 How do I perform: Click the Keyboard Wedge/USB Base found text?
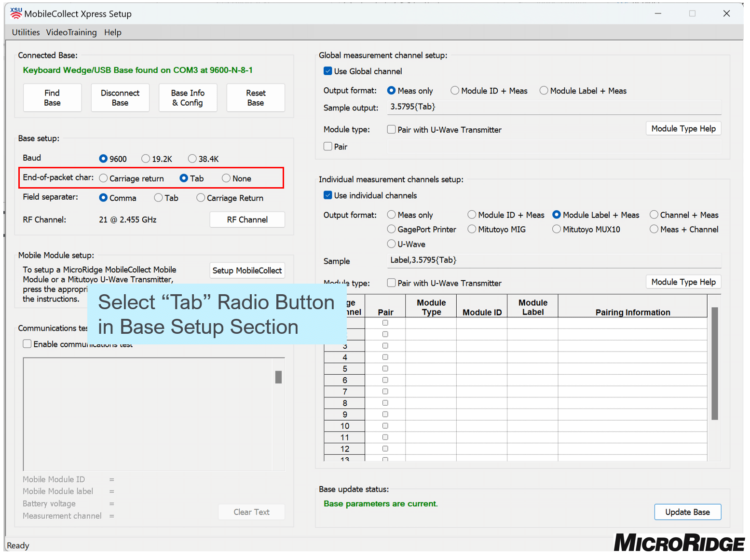coord(137,70)
